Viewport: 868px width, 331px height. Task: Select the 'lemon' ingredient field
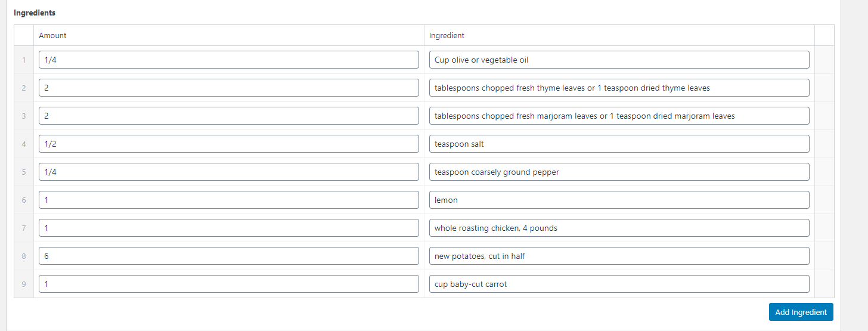tap(619, 200)
